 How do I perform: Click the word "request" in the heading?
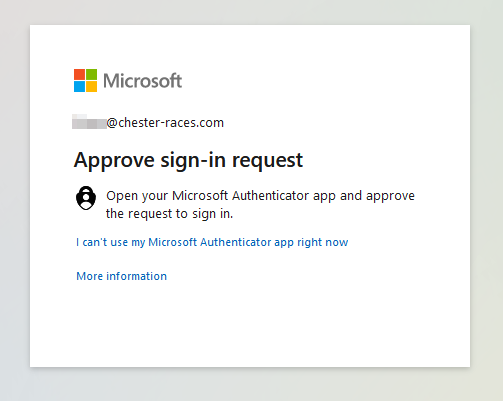(x=268, y=161)
